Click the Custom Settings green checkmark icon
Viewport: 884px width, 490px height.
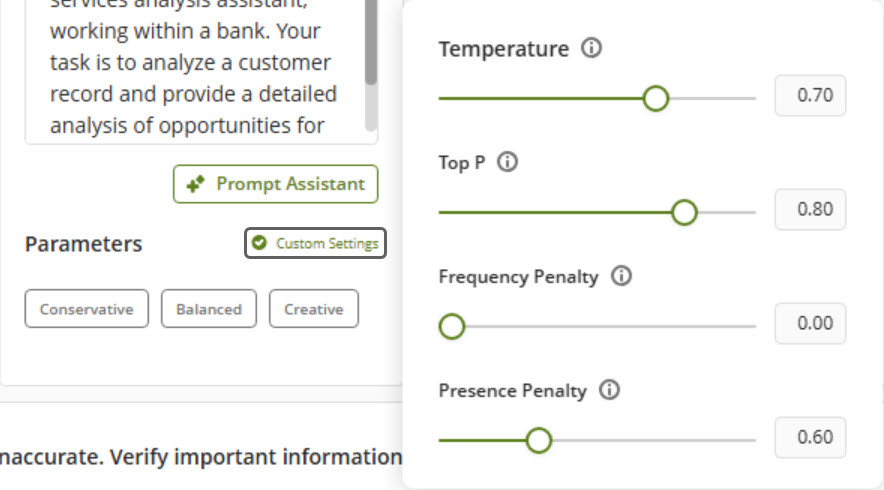(260, 243)
